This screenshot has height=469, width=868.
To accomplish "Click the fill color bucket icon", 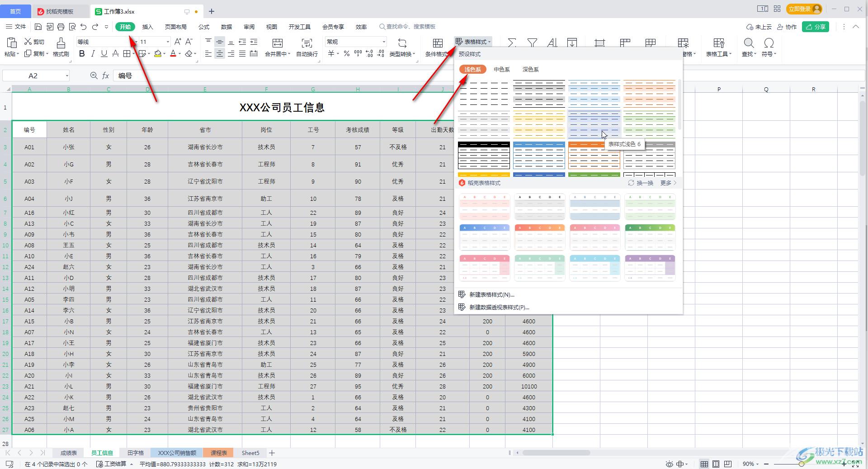I will (157, 54).
